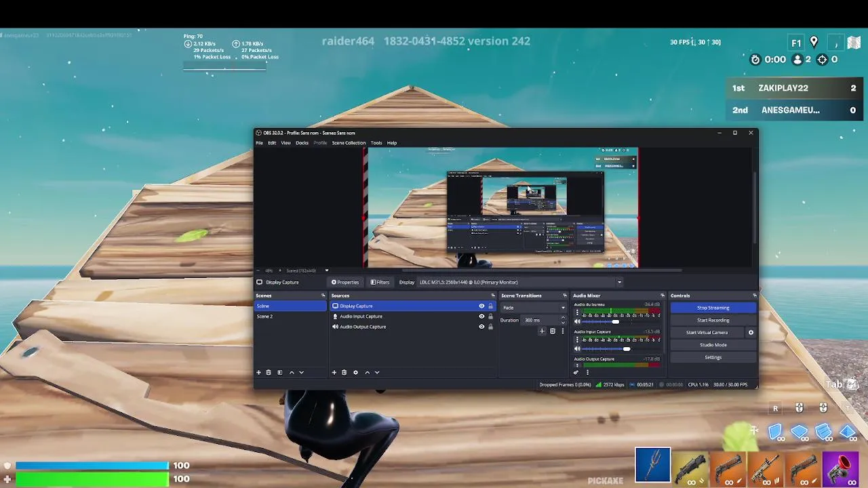The image size is (868, 488).
Task: Toggle lock on Audio Input Capture source
Action: [x=490, y=317]
